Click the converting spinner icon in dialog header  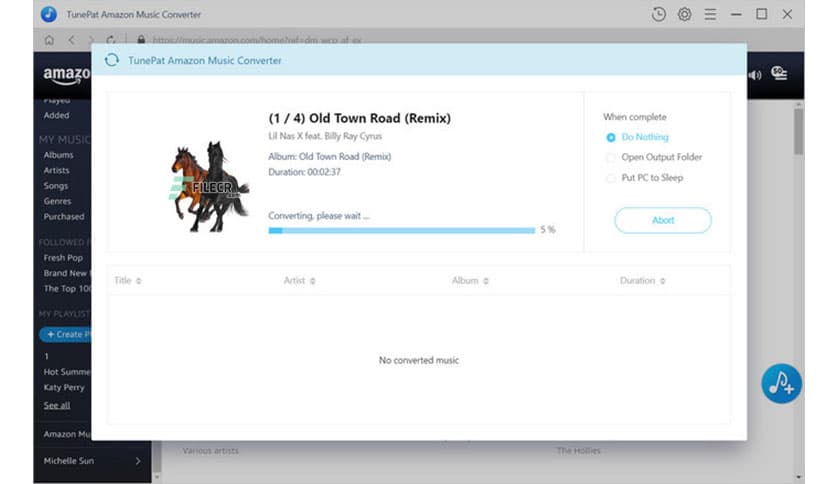click(112, 60)
